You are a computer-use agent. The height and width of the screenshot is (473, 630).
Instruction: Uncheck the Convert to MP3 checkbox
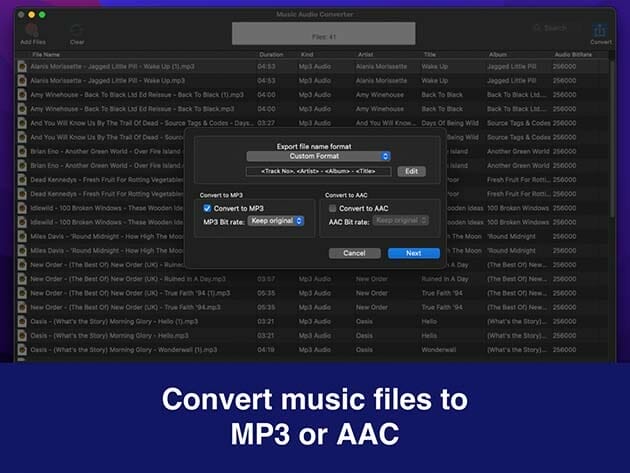click(x=207, y=207)
